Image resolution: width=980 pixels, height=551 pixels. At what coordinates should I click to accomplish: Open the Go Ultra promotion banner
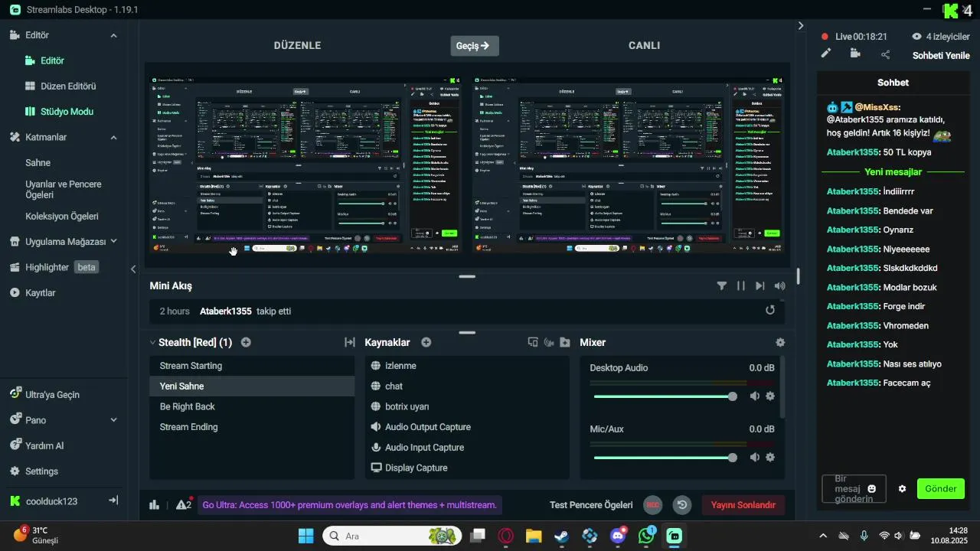(350, 505)
